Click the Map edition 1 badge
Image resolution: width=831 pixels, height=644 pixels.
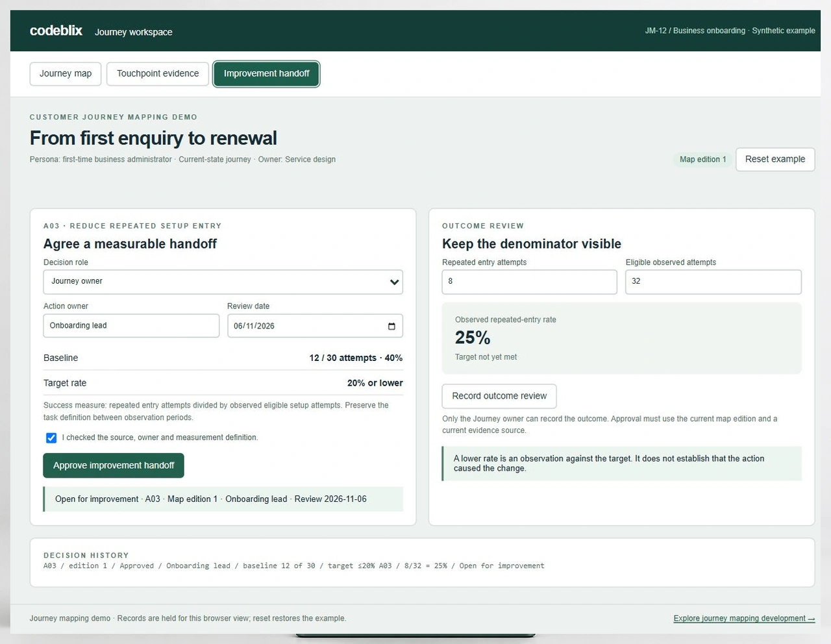point(703,159)
